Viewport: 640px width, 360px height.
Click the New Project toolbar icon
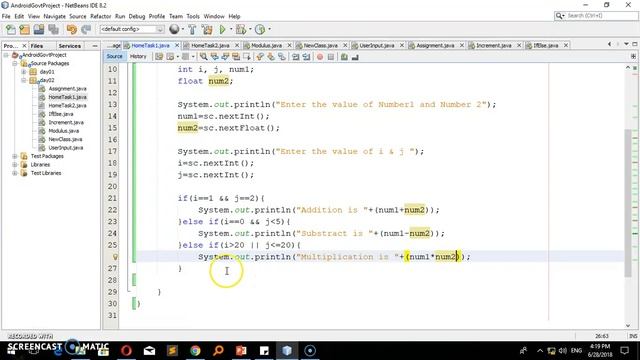[24, 29]
